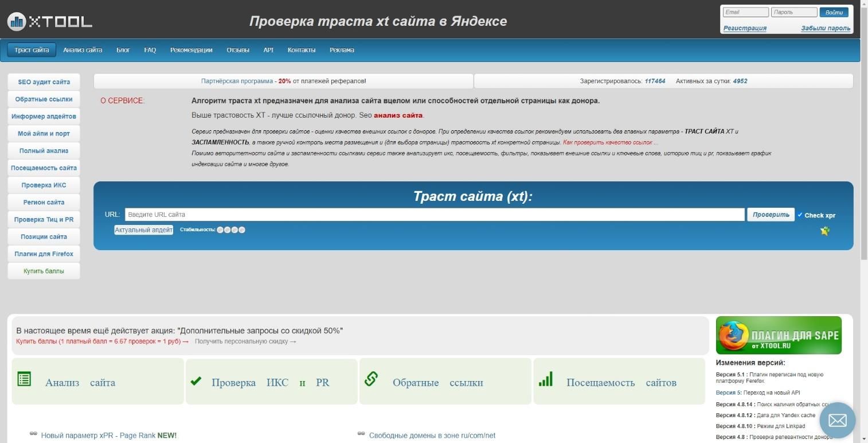Click the green chain icon near Обратные ссылки
Screen dimensions: 868x443
pos(371,379)
